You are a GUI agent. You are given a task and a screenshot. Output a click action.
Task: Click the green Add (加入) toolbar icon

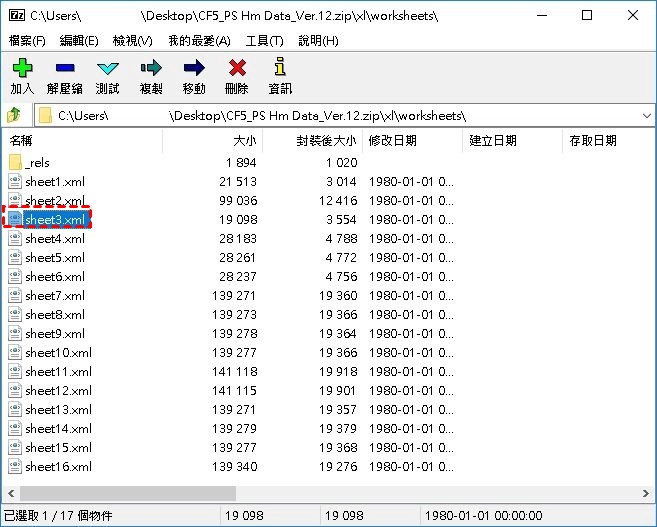coord(22,67)
